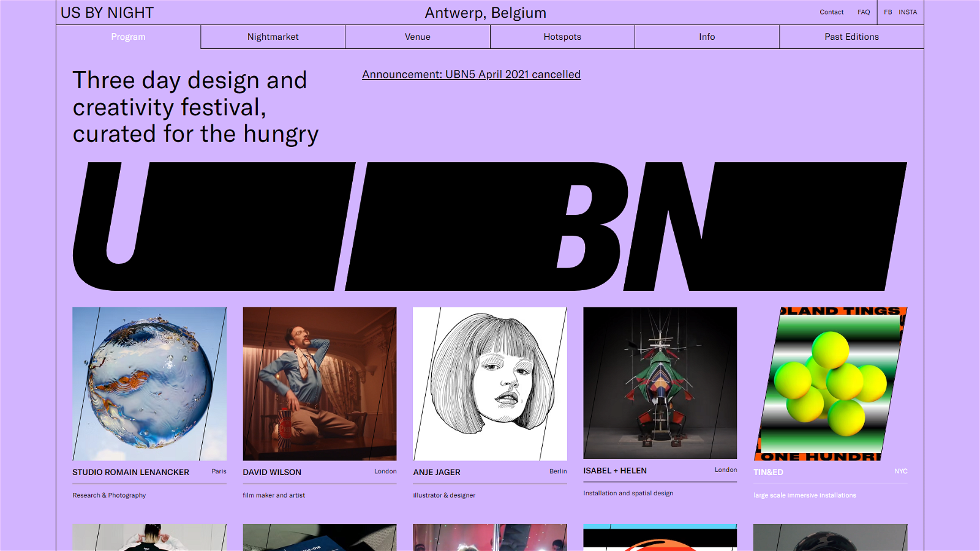980x551 pixels.
Task: Open the Program tab
Action: 128,37
